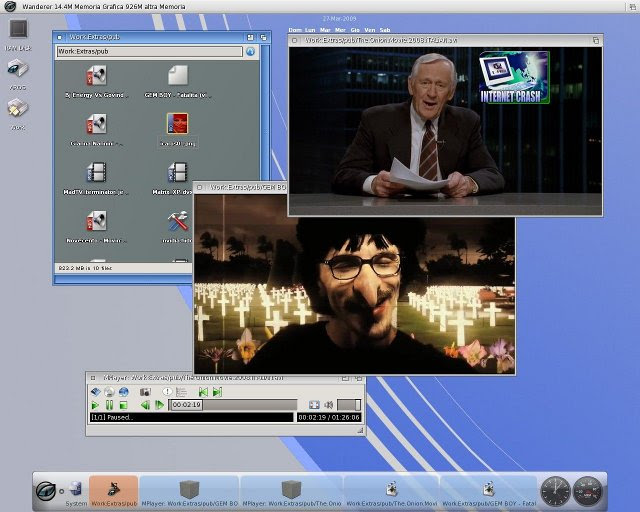This screenshot has width=640, height=512.
Task: Click the MPlayer volume slider
Action: coord(349,405)
